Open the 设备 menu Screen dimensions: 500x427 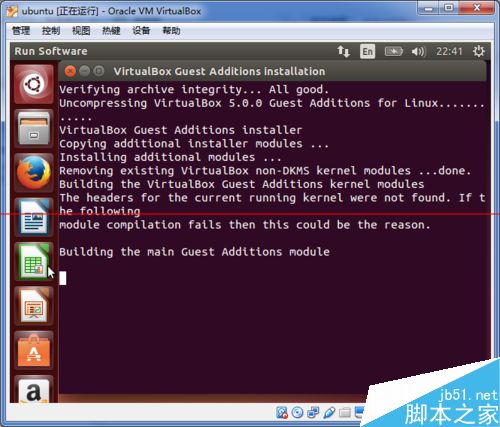pos(141,31)
